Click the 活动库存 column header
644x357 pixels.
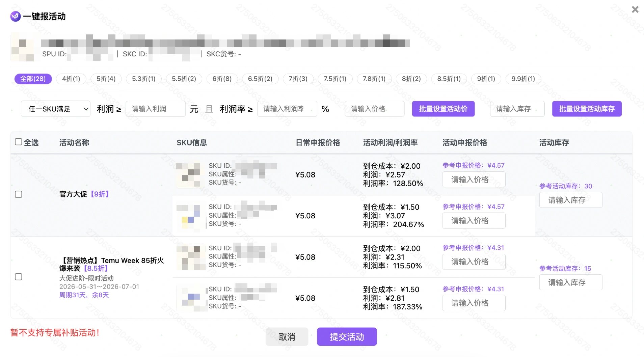tap(554, 143)
